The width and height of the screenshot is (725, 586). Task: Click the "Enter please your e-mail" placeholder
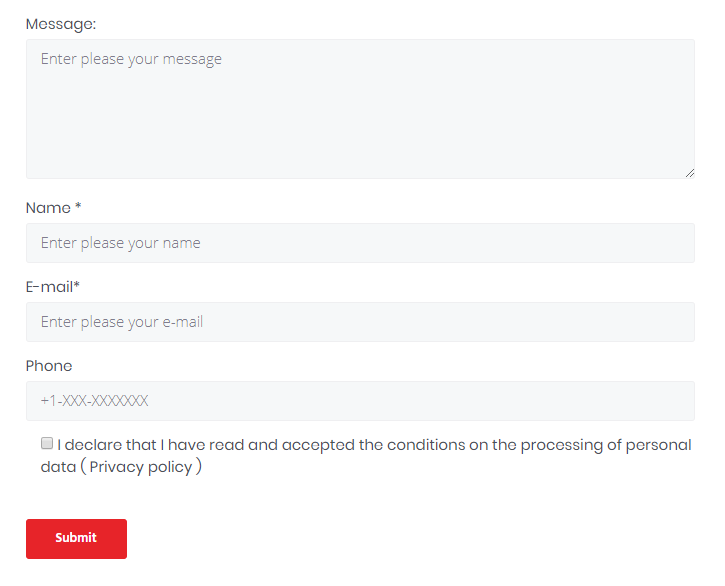122,322
